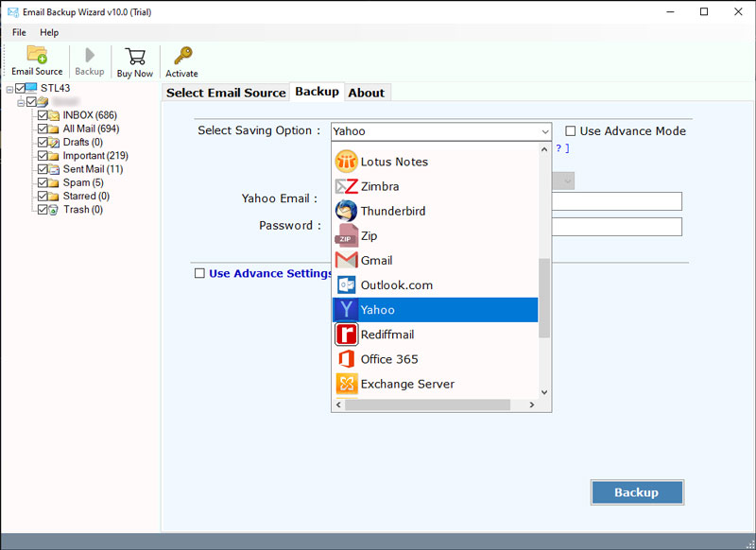Click the INBOX folder icon
Viewport: 756px width, 550px height.
click(x=54, y=115)
